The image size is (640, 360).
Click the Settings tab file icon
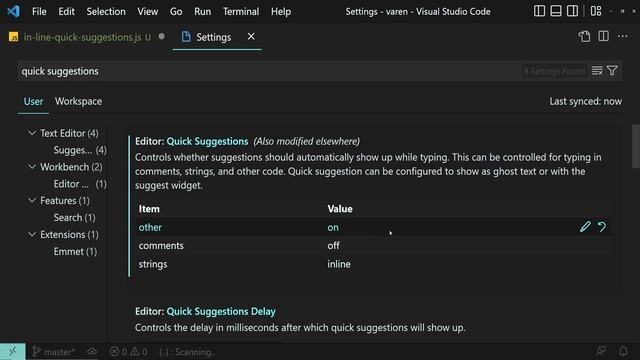186,37
